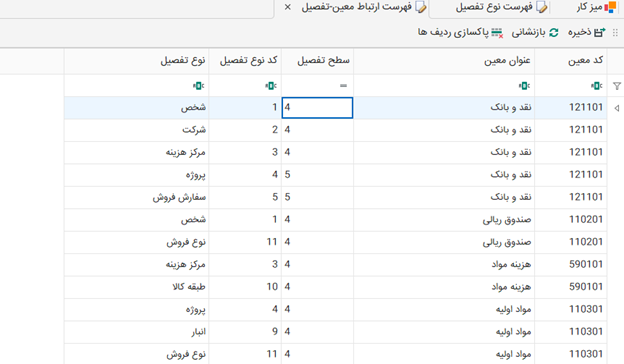624x364 pixels.
Task: Select the انبار cell
Action: 136,332
